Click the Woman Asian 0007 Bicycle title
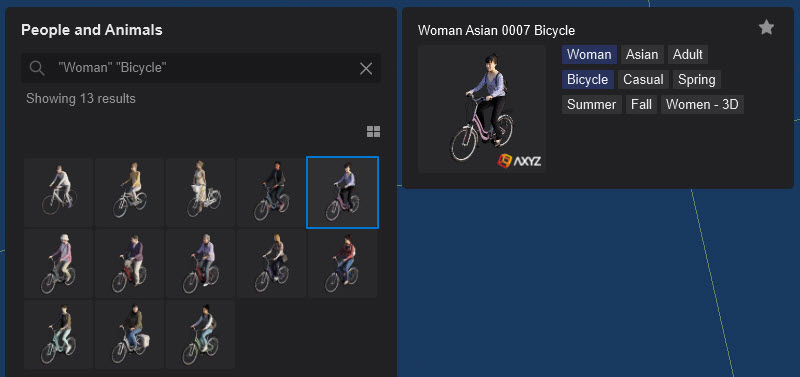Screen dimensions: 800x377 (496, 31)
